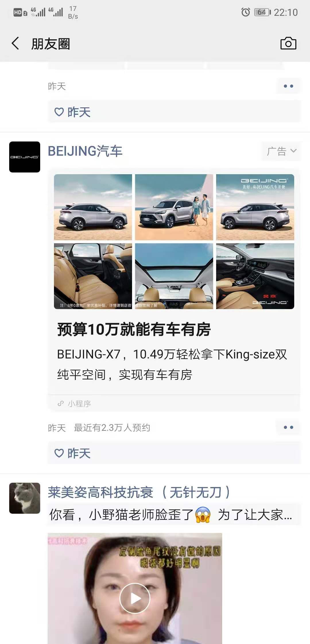Open 莱美姿高科技抗衰 profile name
The height and width of the screenshot is (644, 310).
click(x=139, y=492)
